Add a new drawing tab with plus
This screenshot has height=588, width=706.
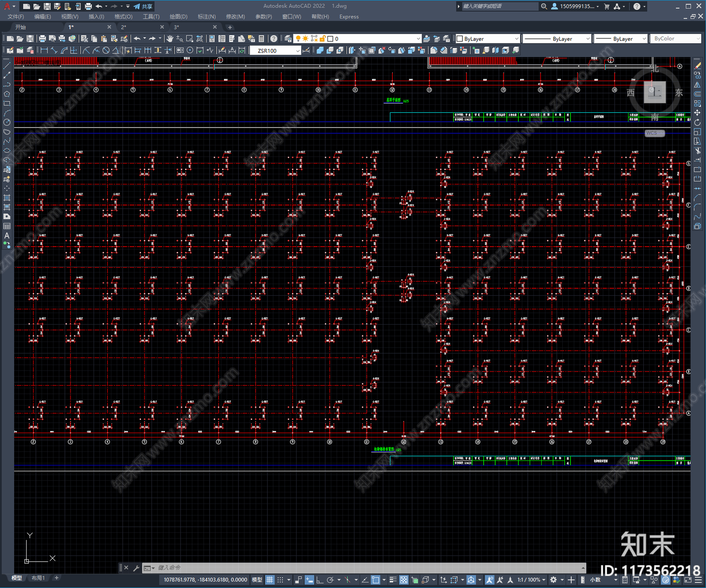coord(230,27)
